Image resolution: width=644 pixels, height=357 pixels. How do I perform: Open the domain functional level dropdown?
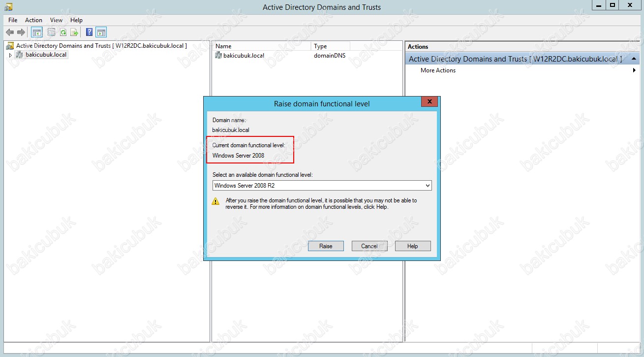[427, 186]
